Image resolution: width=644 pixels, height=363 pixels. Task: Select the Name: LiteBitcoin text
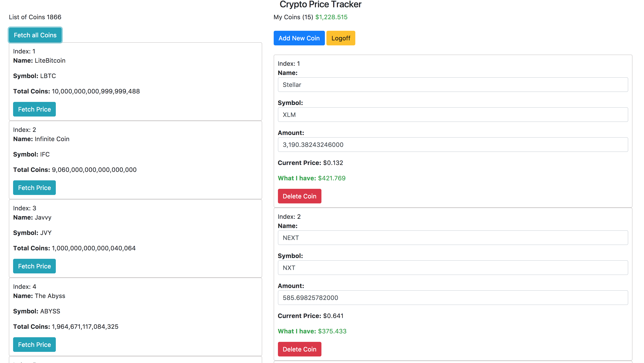coord(39,60)
